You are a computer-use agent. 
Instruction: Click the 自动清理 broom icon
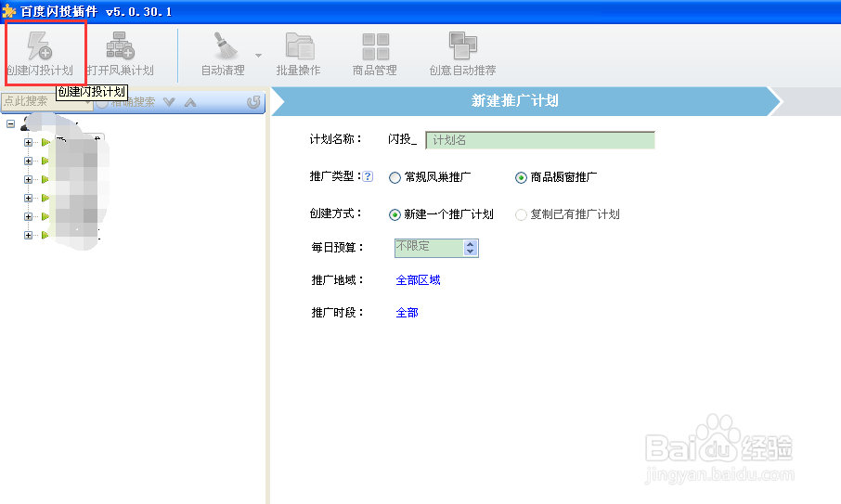(x=226, y=45)
